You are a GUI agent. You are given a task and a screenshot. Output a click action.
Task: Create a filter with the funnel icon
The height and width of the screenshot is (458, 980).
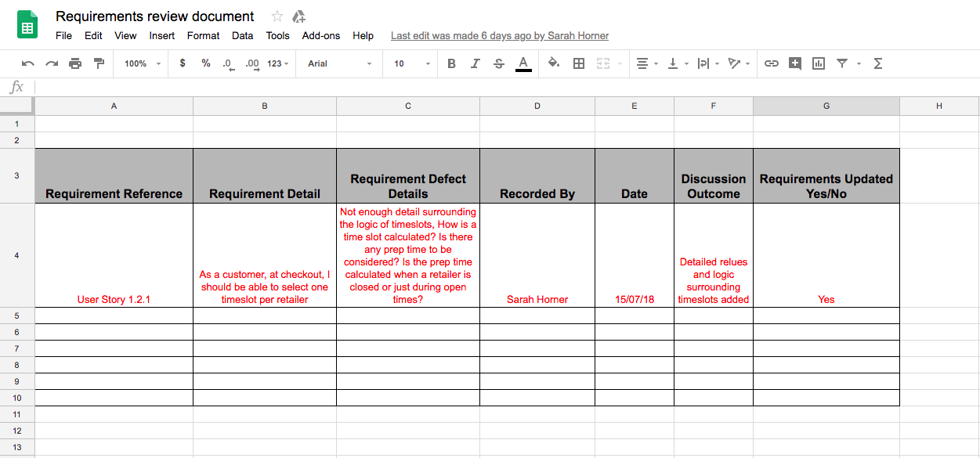click(842, 63)
